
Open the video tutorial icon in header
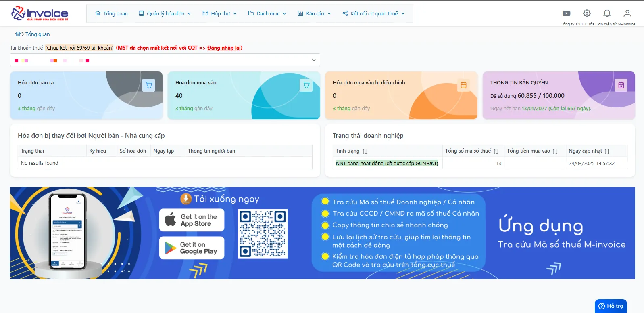[567, 13]
